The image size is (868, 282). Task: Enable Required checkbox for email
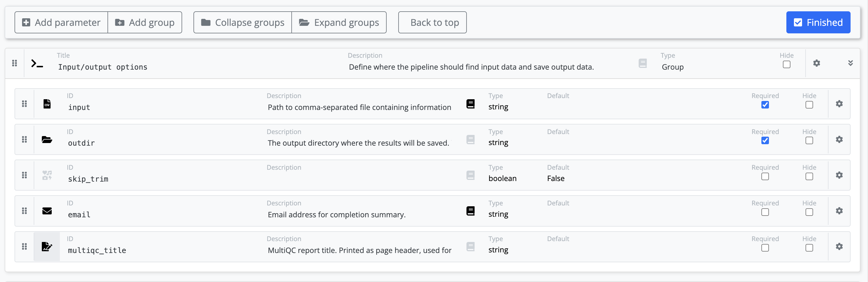pos(765,212)
